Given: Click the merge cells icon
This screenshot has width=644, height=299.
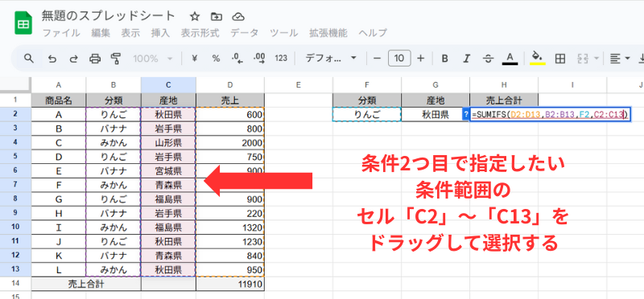Looking at the screenshot, I should (x=584, y=59).
